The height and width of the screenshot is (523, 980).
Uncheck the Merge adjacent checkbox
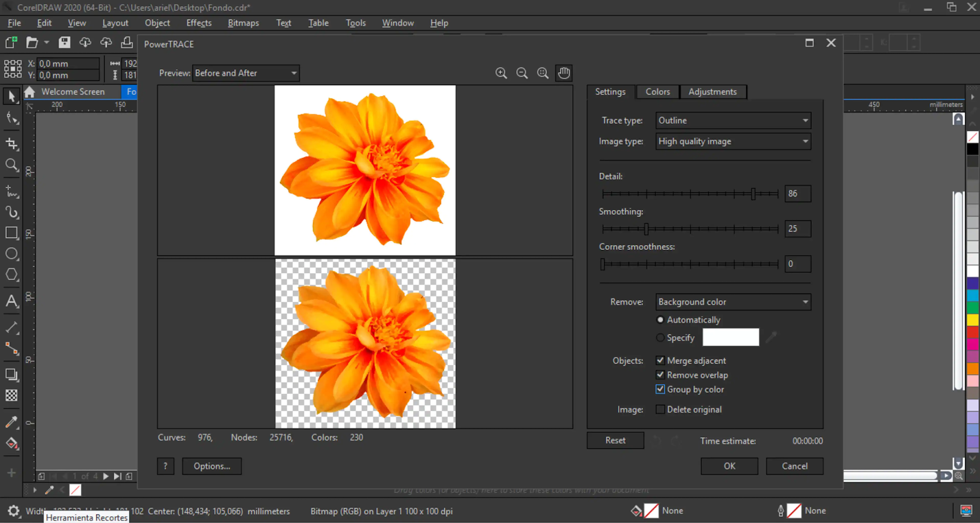(660, 360)
